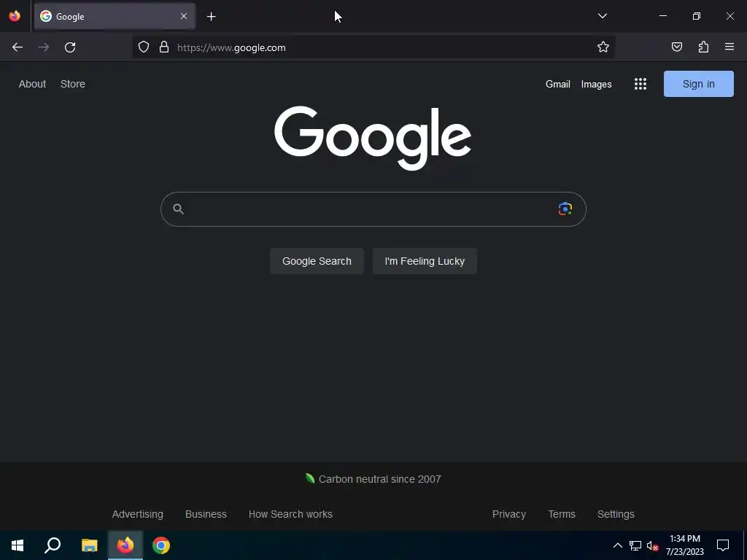The height and width of the screenshot is (560, 747).
Task: Click the forward navigation arrow
Action: [44, 47]
